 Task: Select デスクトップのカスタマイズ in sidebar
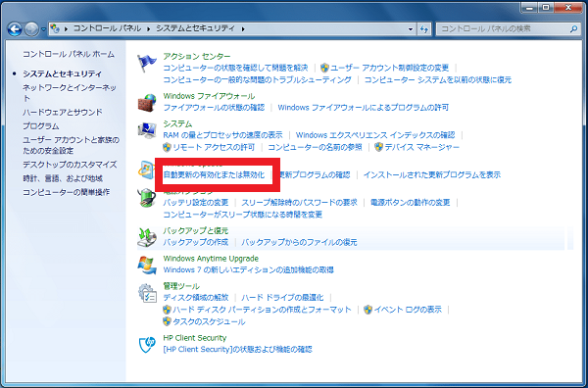[x=70, y=165]
